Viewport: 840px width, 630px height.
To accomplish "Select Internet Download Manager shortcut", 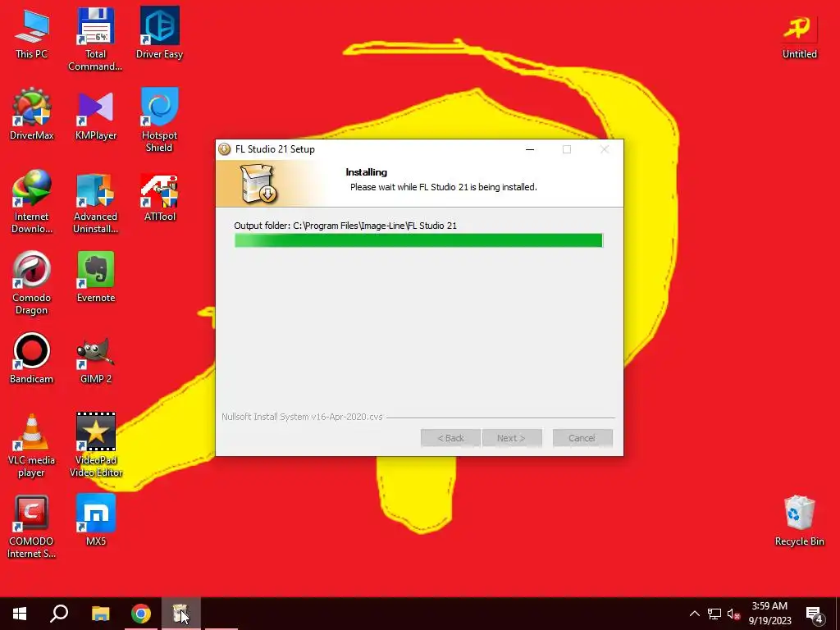I will pyautogui.click(x=32, y=202).
